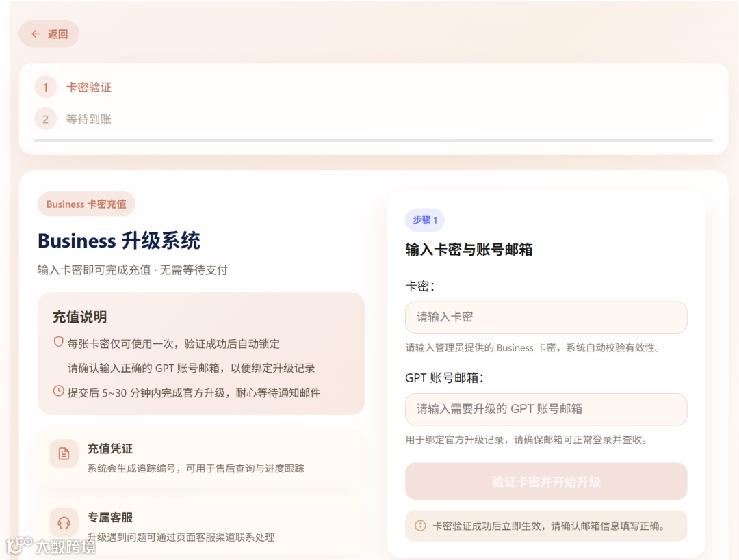Image resolution: width=739 pixels, height=560 pixels.
Task: Click the 充值凭证 title
Action: (x=109, y=449)
